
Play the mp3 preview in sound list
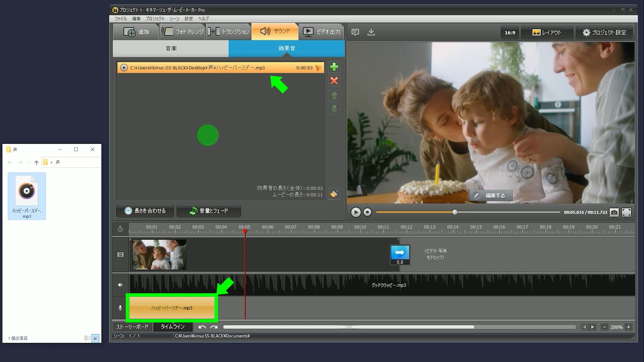[x=124, y=68]
